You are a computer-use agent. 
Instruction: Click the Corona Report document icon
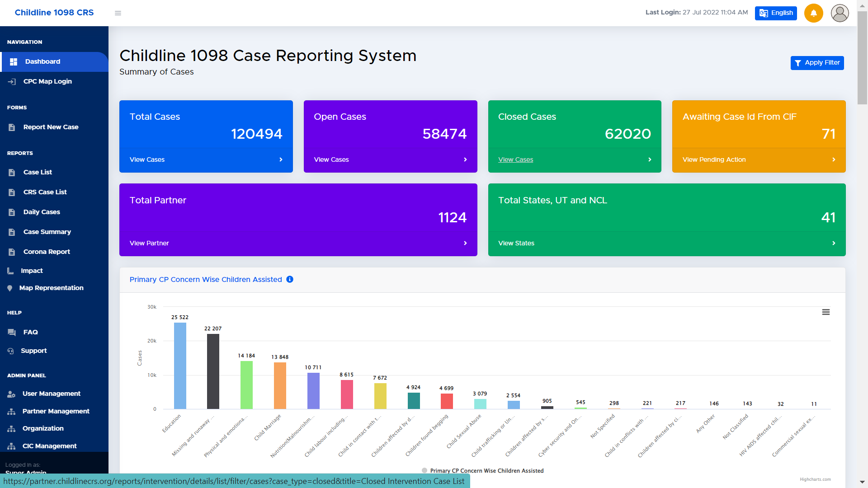pos(12,252)
